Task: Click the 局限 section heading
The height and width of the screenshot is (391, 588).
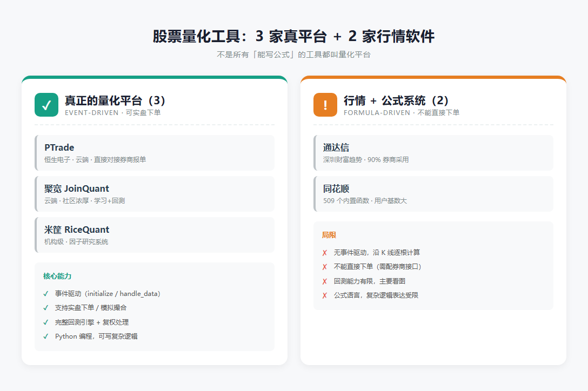Action: click(x=329, y=235)
